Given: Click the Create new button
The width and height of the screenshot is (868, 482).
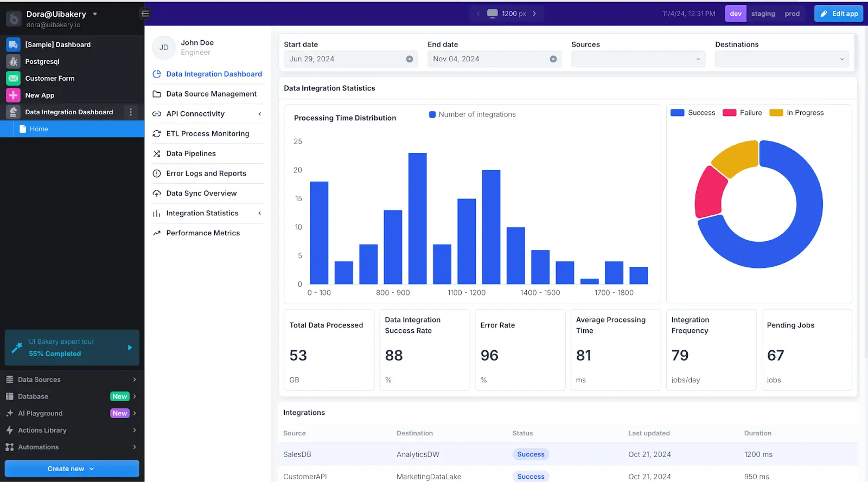Looking at the screenshot, I should [x=72, y=469].
